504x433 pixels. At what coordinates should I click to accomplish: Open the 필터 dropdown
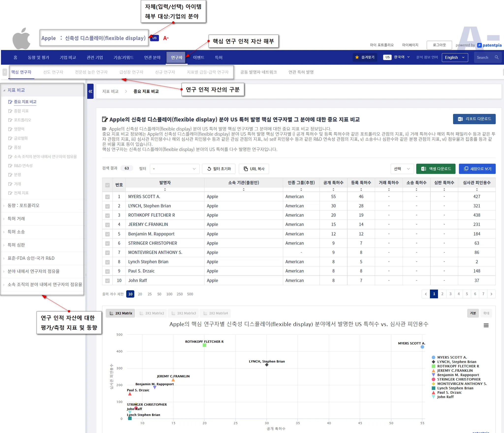[x=174, y=169]
